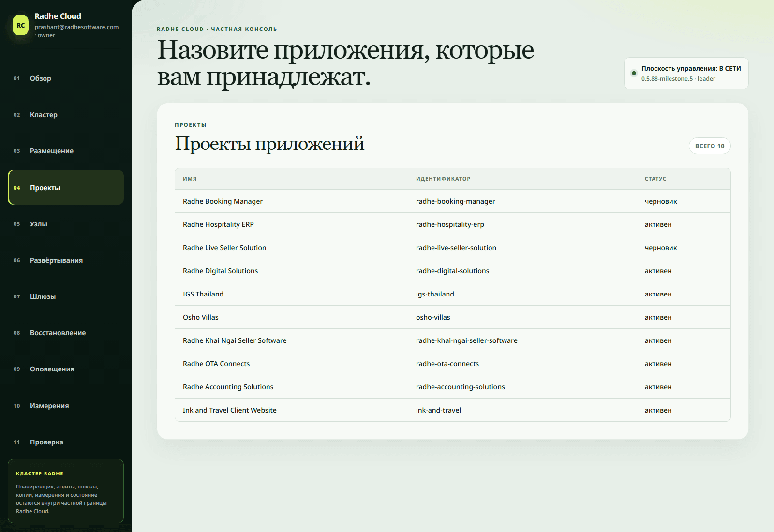Image resolution: width=774 pixels, height=532 pixels.
Task: Go to Восстановление section
Action: tap(66, 333)
